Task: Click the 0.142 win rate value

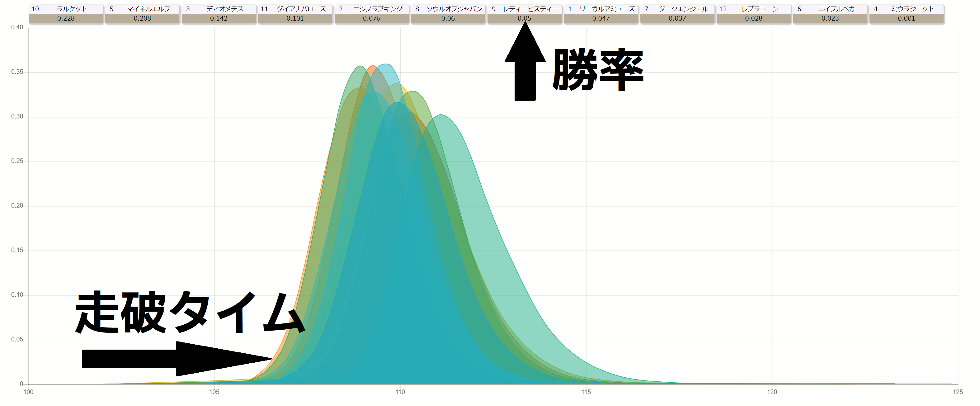Action: 219,18
